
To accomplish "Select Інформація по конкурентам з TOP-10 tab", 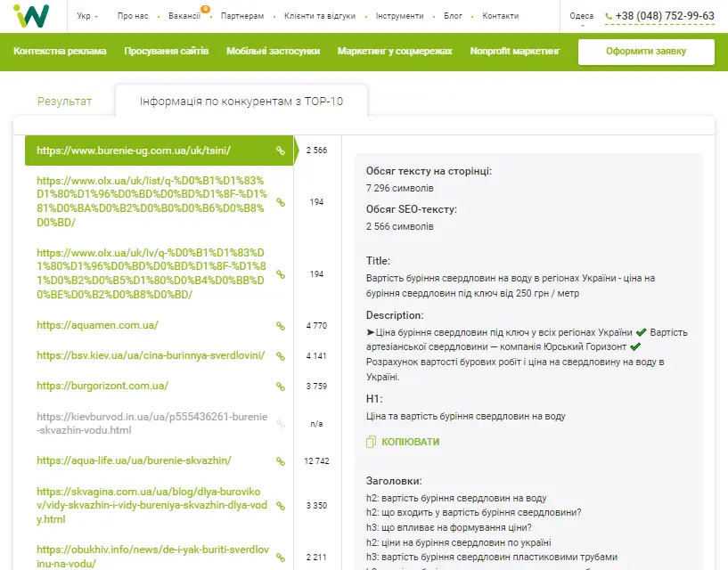I will pos(241,102).
